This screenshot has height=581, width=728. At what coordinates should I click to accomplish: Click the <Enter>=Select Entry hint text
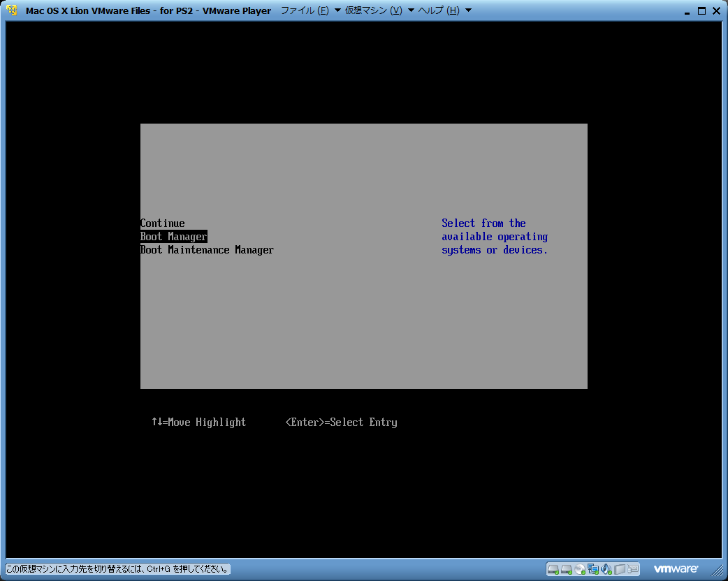(x=341, y=422)
